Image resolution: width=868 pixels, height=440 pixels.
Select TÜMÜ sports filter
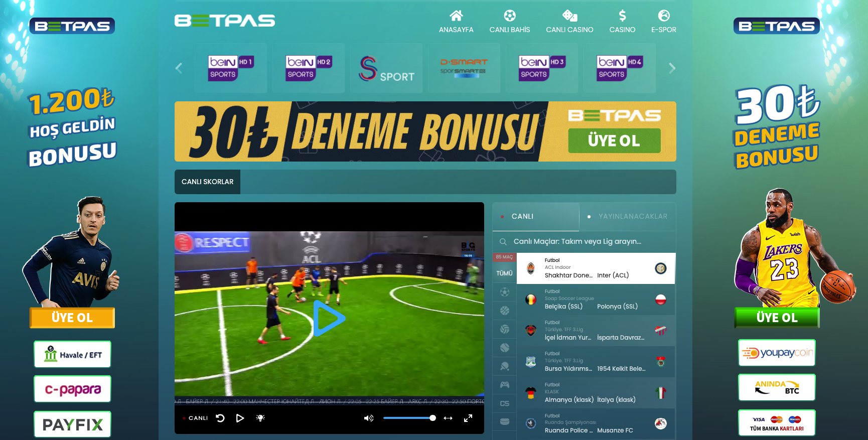pos(504,273)
